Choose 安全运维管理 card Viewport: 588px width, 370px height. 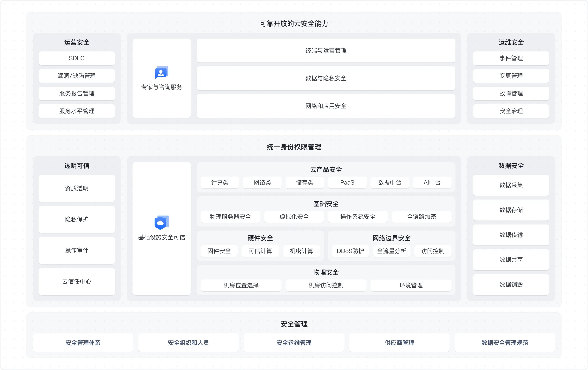click(x=294, y=343)
